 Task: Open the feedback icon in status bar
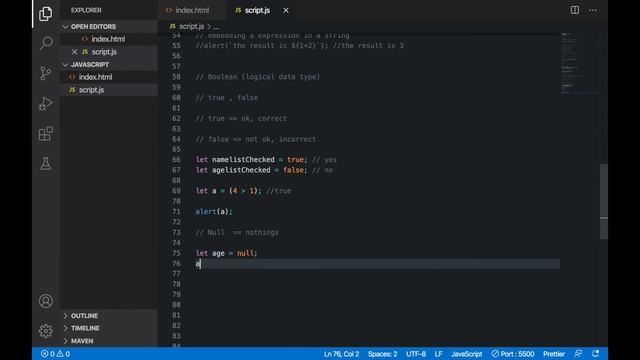578,354
